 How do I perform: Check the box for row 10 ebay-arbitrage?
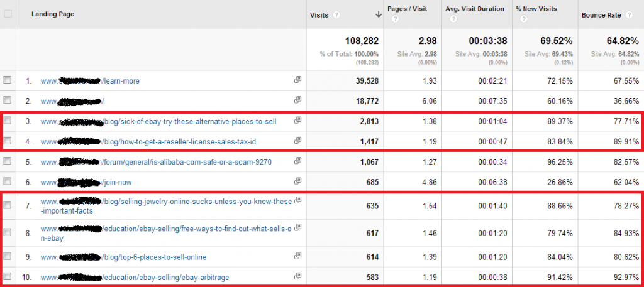8,276
